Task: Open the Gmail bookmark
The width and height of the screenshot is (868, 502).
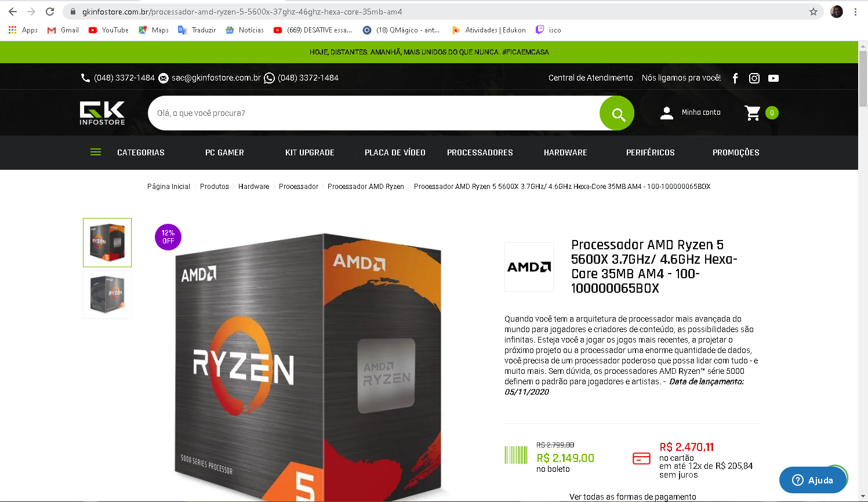Action: click(63, 30)
